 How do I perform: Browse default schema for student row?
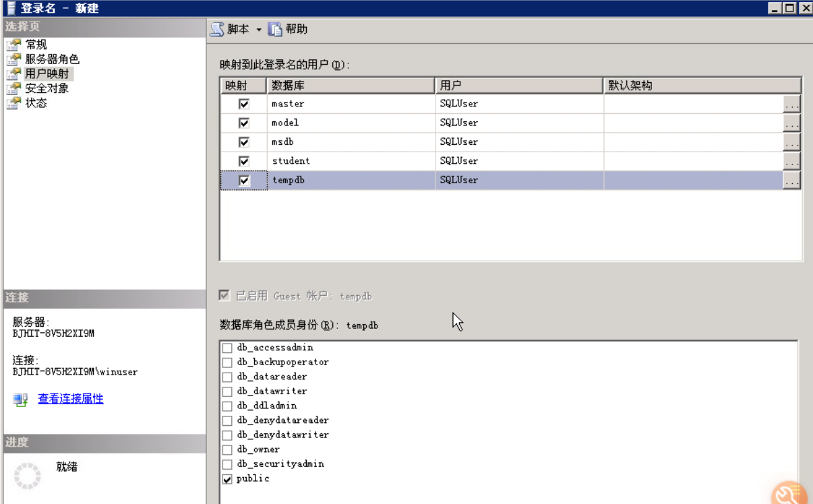pos(791,161)
